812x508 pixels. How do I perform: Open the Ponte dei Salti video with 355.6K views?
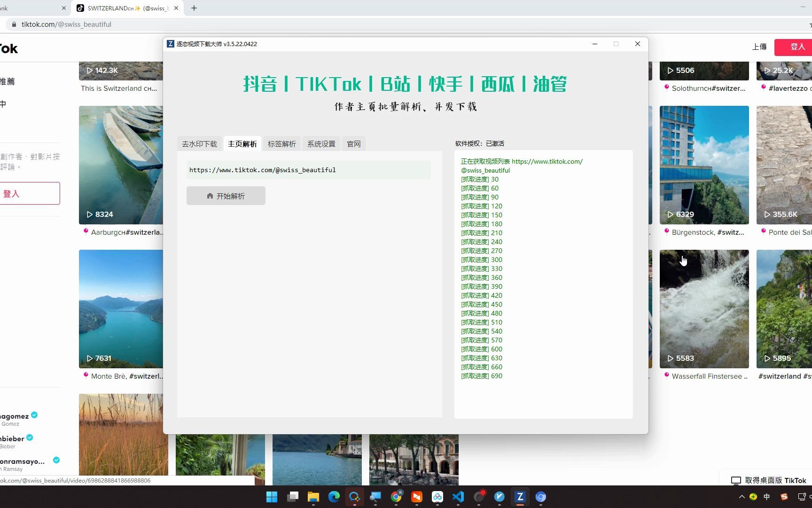pos(784,165)
